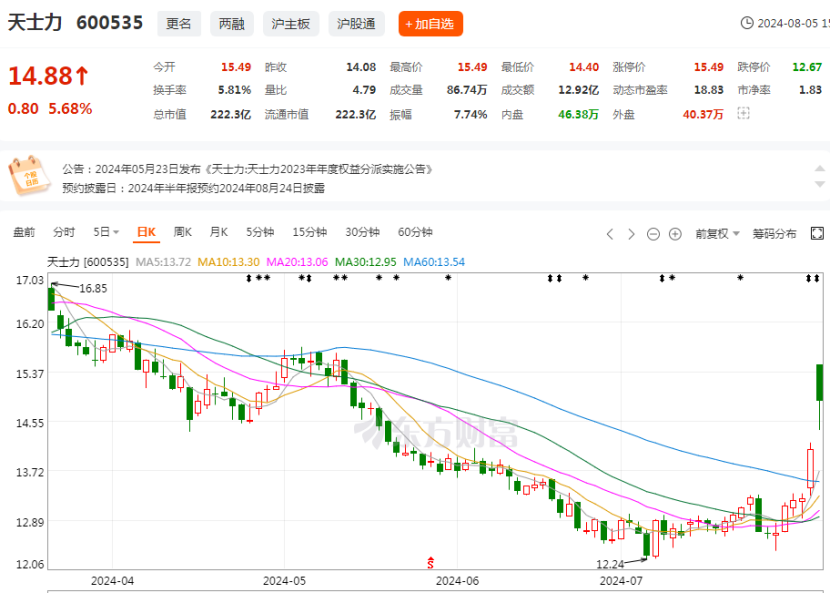Select the 周K chart tab
The width and height of the screenshot is (831, 593).
coord(183,232)
